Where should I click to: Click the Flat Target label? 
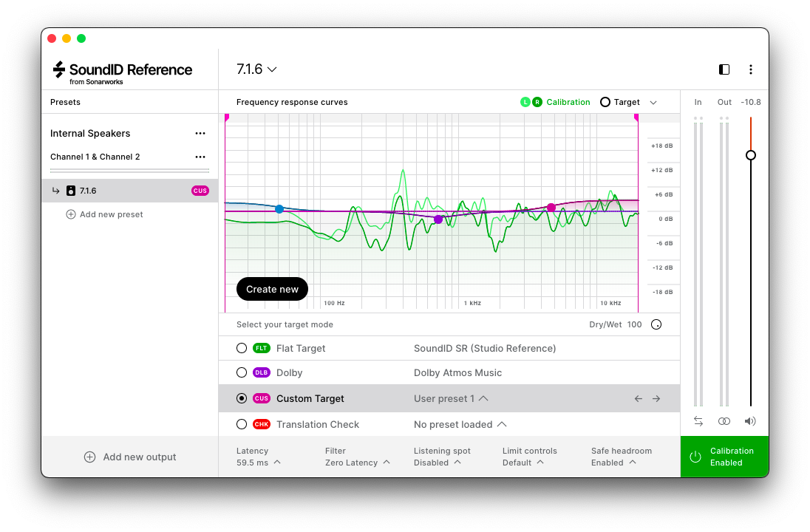pos(301,348)
